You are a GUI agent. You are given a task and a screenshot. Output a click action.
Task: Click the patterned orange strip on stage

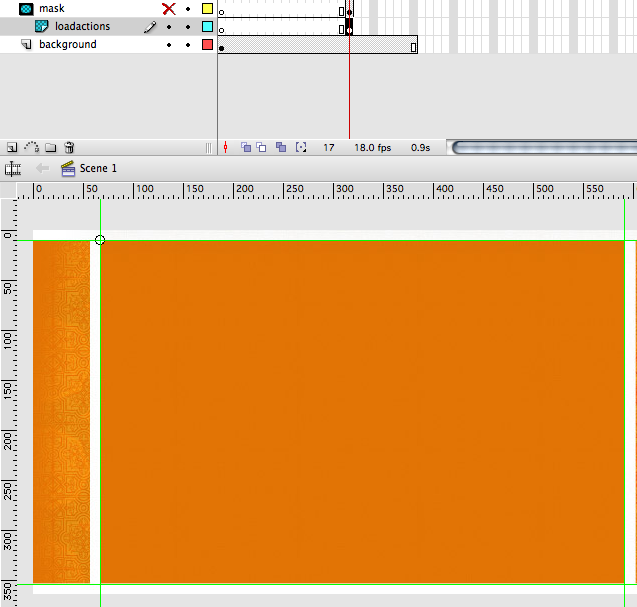pyautogui.click(x=61, y=412)
